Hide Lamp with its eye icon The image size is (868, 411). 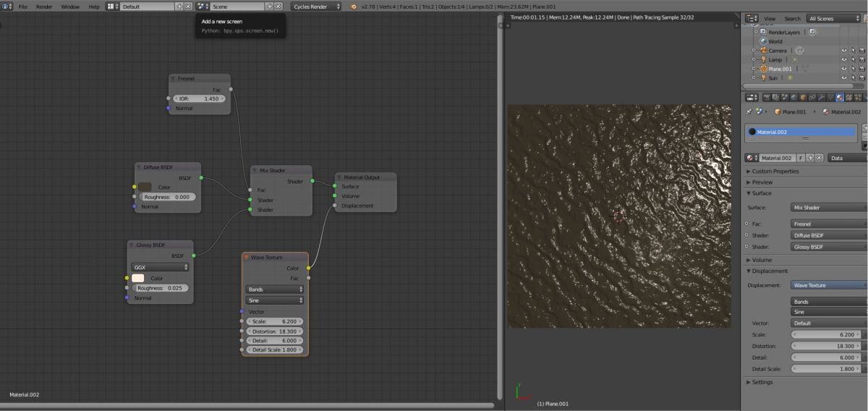click(x=843, y=60)
